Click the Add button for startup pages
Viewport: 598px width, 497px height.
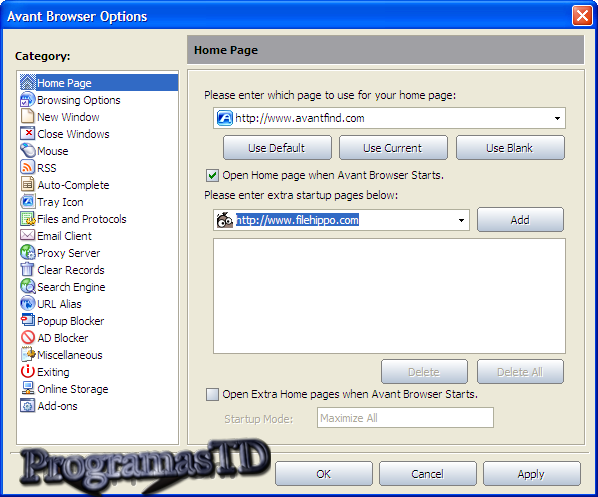520,220
